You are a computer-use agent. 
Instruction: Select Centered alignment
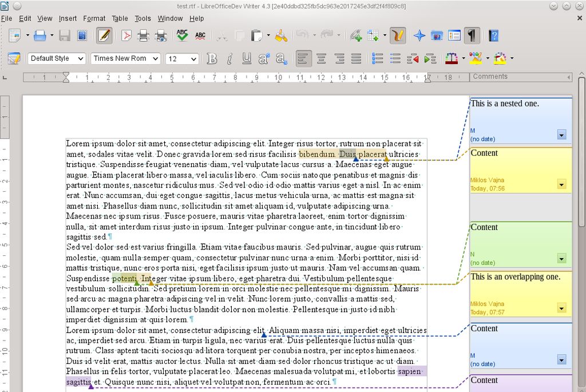coord(322,59)
